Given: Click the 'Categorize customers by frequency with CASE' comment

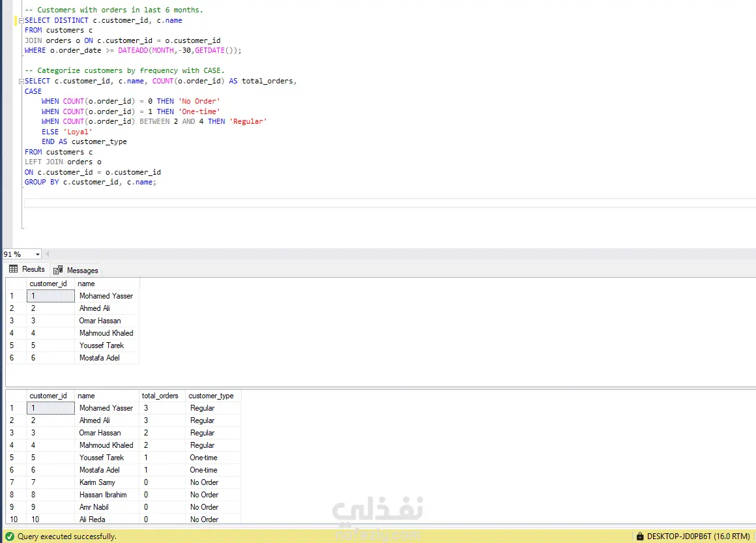Looking at the screenshot, I should pos(124,70).
